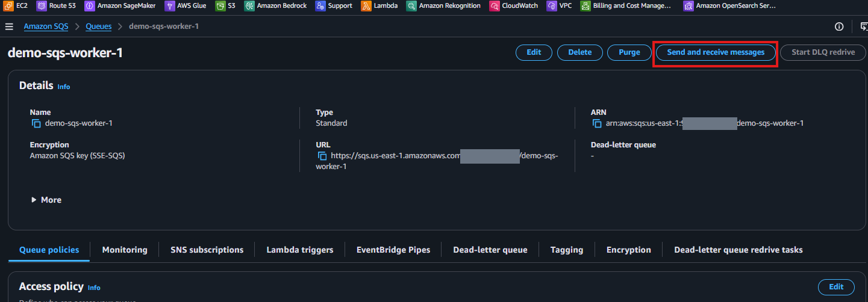Open Info link beside Details
This screenshot has width=868, height=302.
pyautogui.click(x=64, y=87)
